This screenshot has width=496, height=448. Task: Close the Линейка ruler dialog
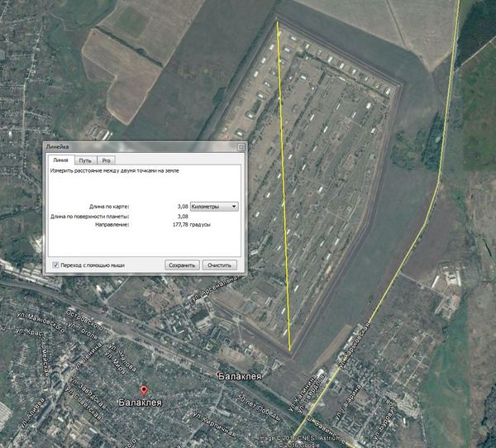[238, 146]
